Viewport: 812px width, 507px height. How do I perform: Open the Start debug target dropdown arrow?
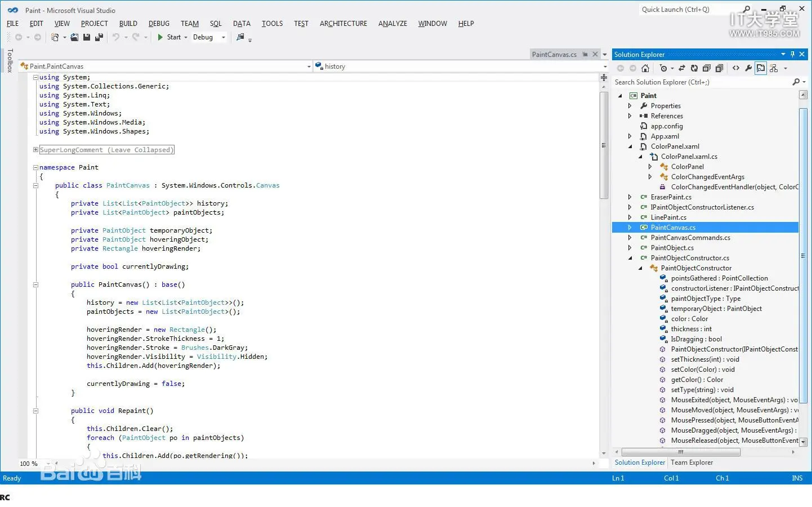[185, 38]
